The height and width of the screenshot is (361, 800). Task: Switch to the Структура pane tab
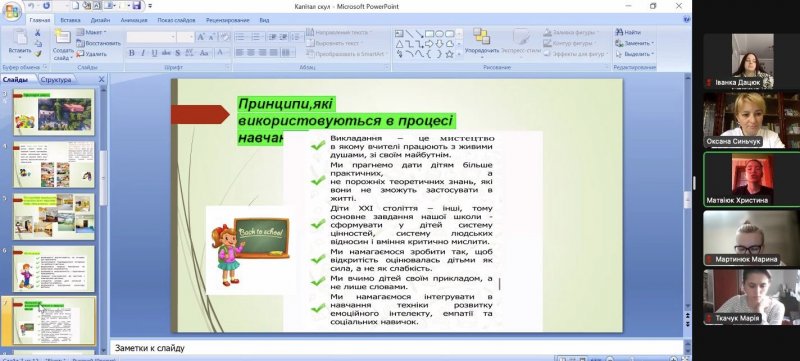tap(56, 80)
